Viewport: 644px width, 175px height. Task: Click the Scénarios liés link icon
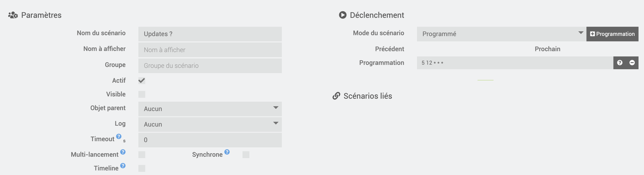pyautogui.click(x=336, y=96)
